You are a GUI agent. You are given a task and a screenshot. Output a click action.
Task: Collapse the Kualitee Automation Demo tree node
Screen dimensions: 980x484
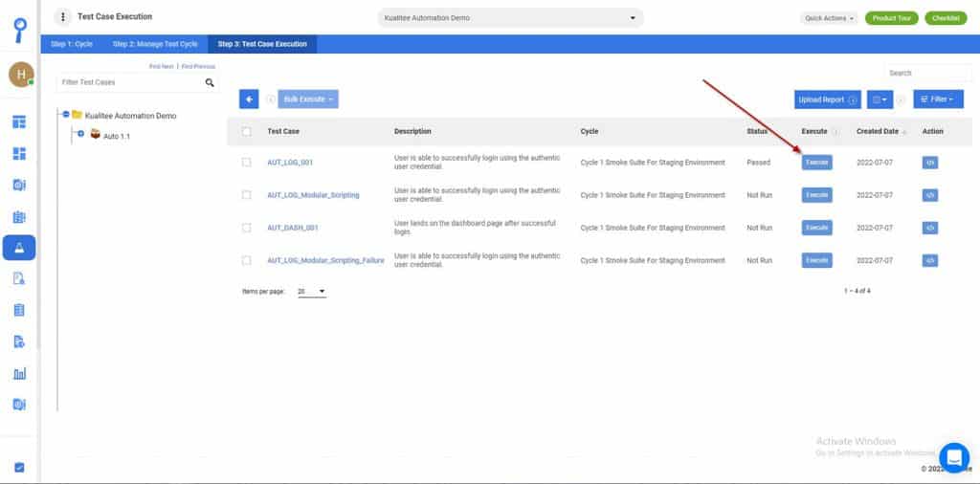click(x=66, y=114)
